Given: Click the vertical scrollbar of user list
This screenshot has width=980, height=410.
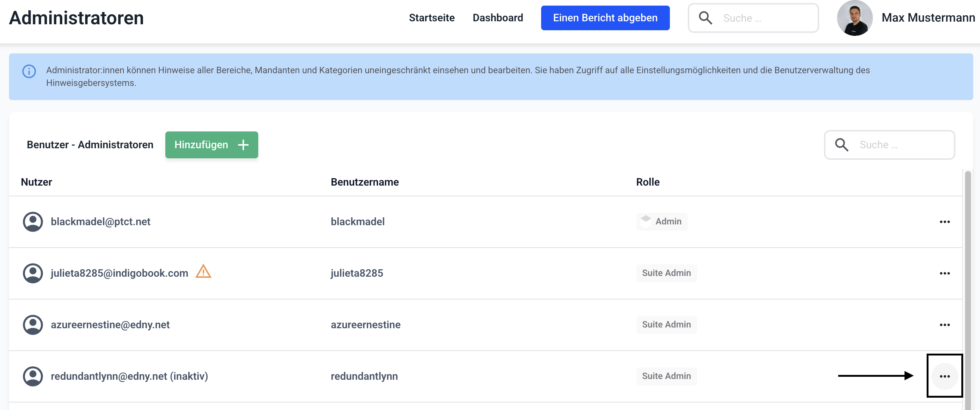Looking at the screenshot, I should pos(968,289).
